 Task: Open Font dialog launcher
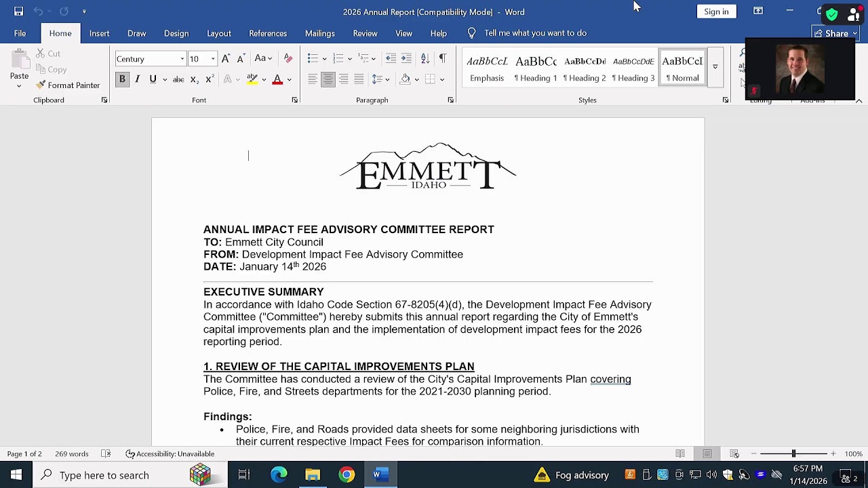coord(294,100)
